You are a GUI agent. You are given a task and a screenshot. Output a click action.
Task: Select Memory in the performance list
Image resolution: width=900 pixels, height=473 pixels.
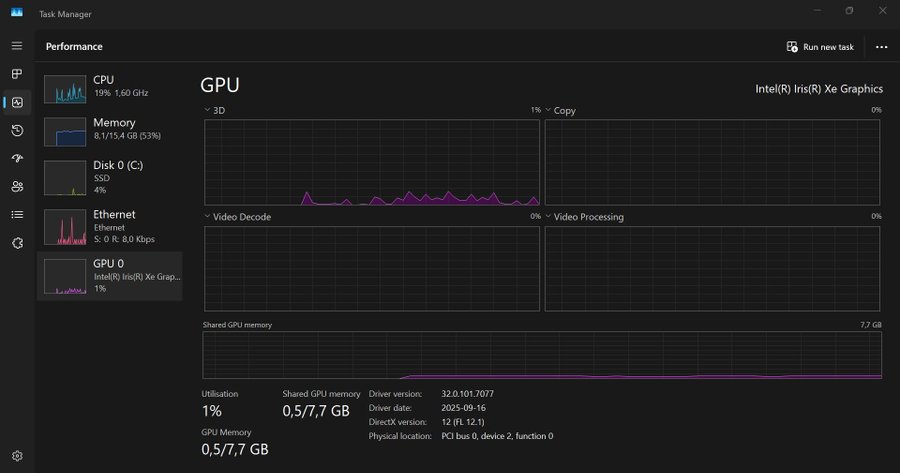click(109, 129)
